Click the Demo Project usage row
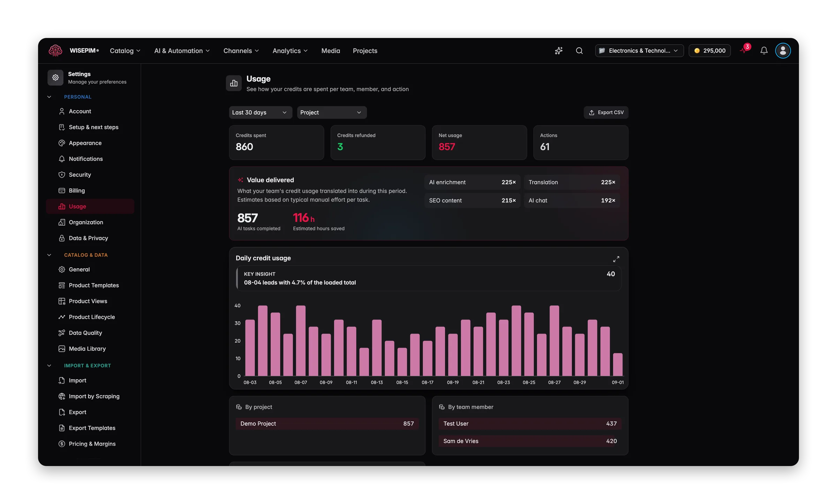Image resolution: width=837 pixels, height=504 pixels. point(327,423)
